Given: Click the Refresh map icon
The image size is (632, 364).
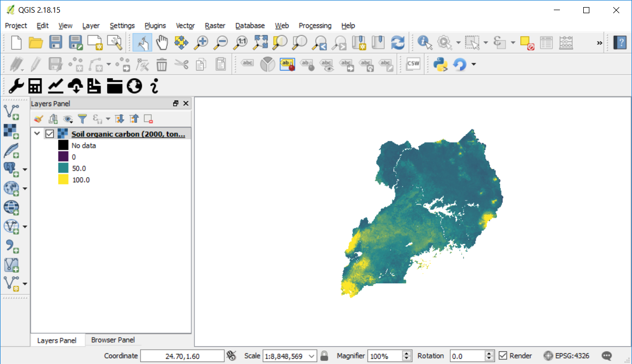Looking at the screenshot, I should [x=398, y=43].
